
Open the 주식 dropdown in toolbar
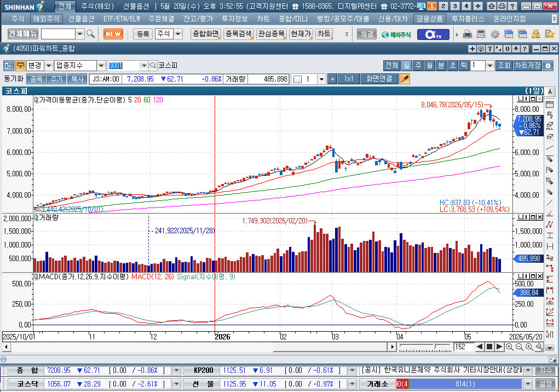(178, 34)
